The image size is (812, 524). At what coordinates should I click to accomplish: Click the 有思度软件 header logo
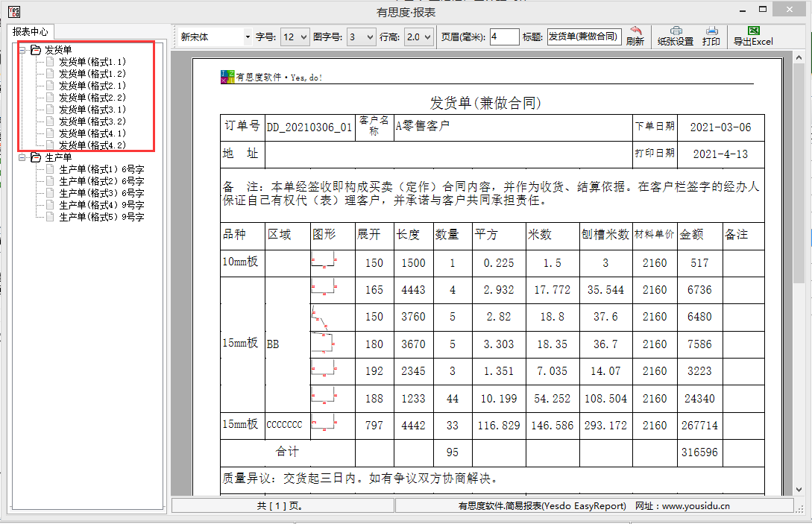click(227, 77)
